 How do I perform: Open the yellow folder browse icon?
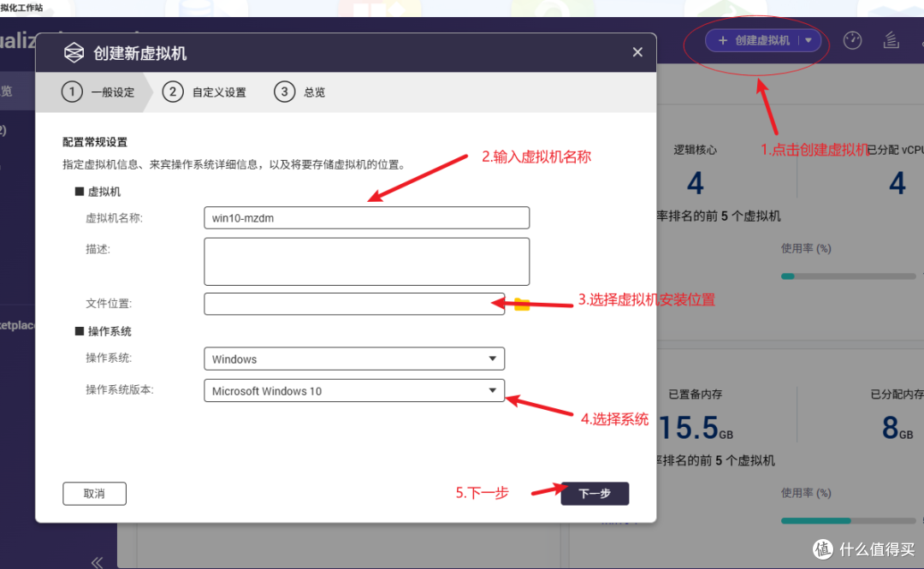coord(522,305)
